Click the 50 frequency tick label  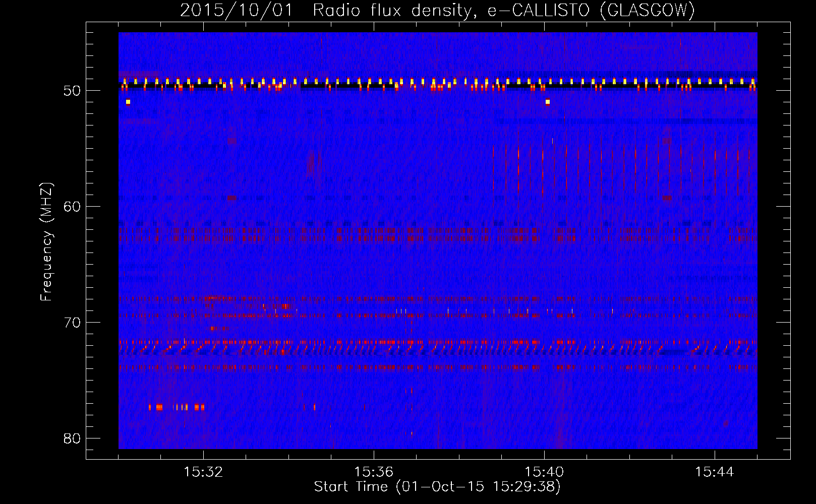[73, 91]
